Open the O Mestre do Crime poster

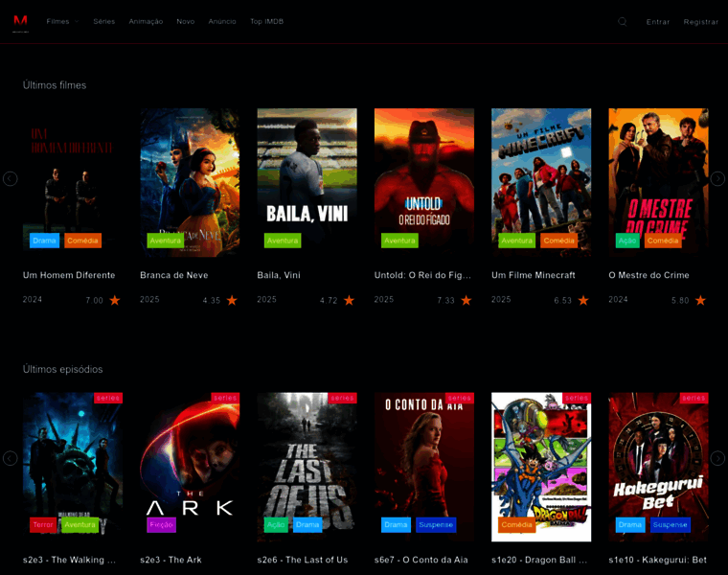(658, 182)
